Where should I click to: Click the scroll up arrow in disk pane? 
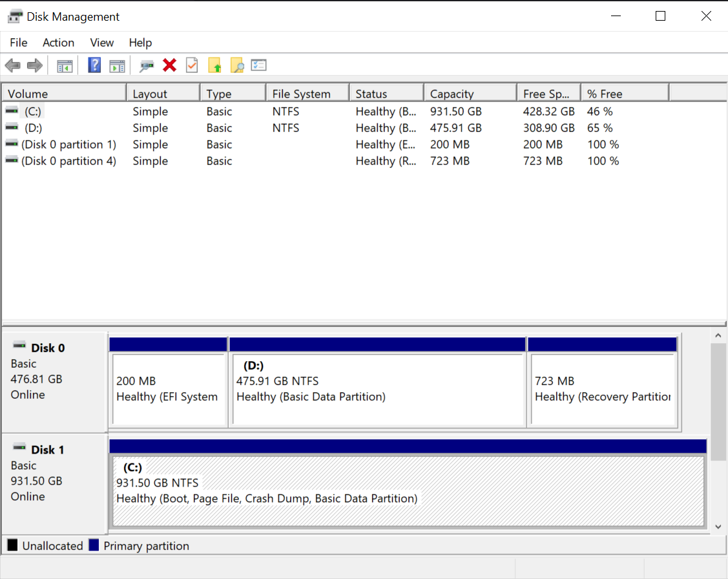718,335
